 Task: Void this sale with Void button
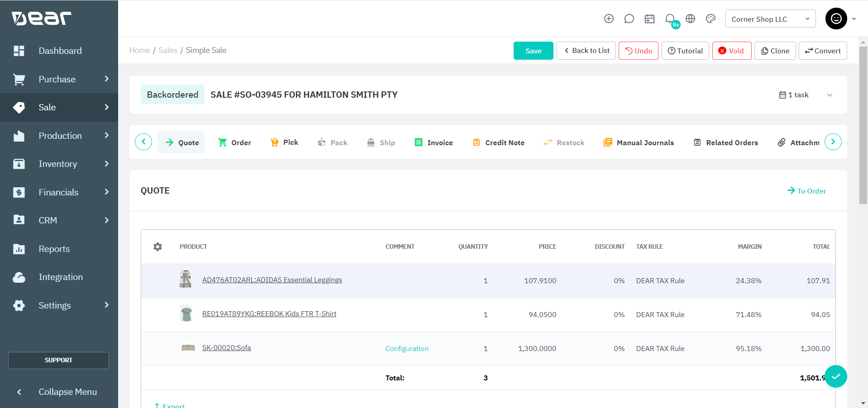pyautogui.click(x=732, y=51)
